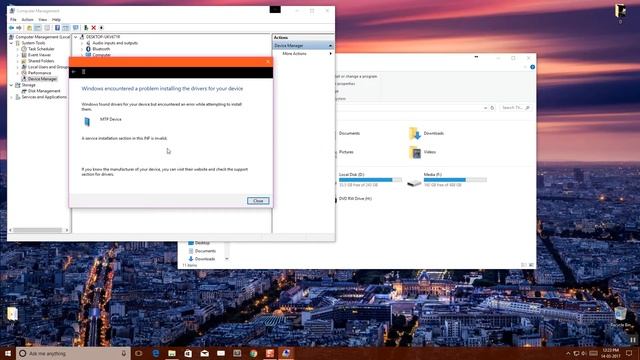The image size is (640, 360).
Task: Click the console tree horizontal scrollbar
Action: coord(39,230)
